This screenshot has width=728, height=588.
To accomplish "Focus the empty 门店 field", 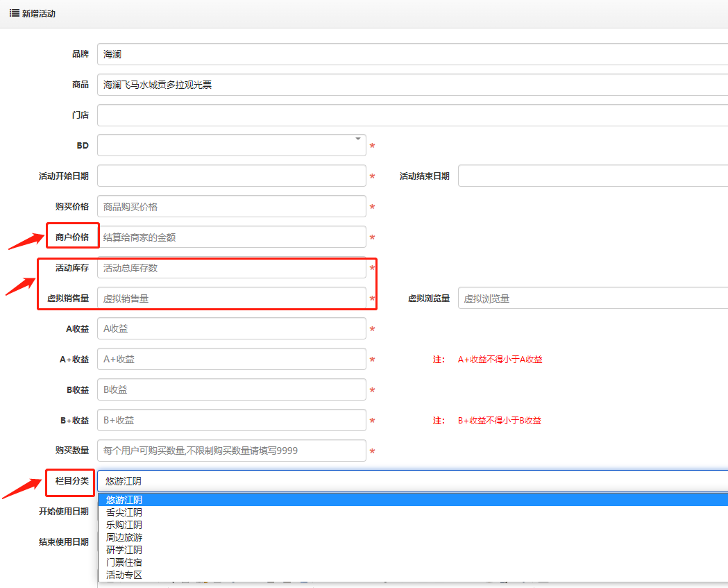I will [x=412, y=115].
